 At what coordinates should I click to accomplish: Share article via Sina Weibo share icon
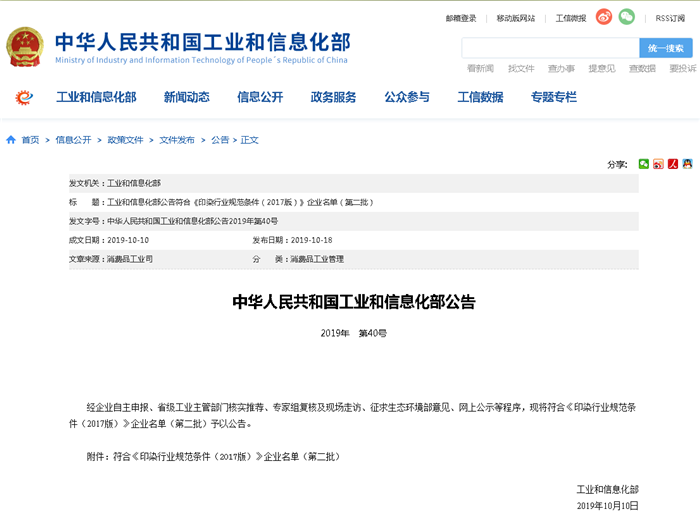pos(658,164)
